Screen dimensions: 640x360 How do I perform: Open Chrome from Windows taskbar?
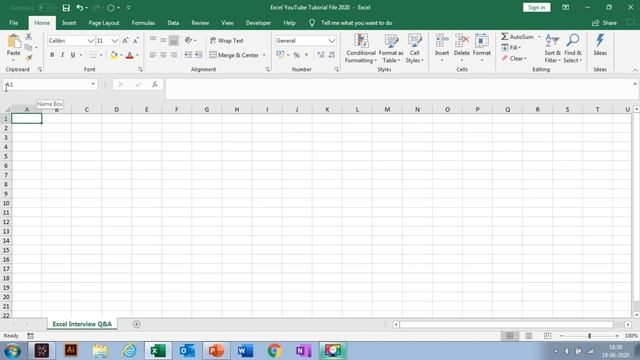275,351
